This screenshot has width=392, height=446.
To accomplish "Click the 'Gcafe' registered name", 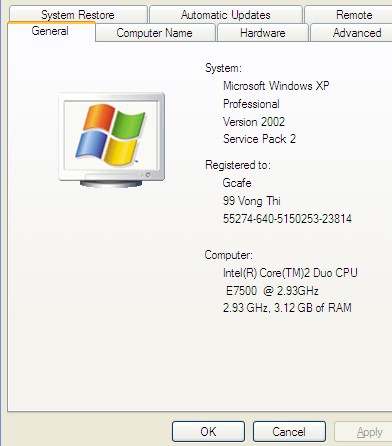I will tap(237, 183).
